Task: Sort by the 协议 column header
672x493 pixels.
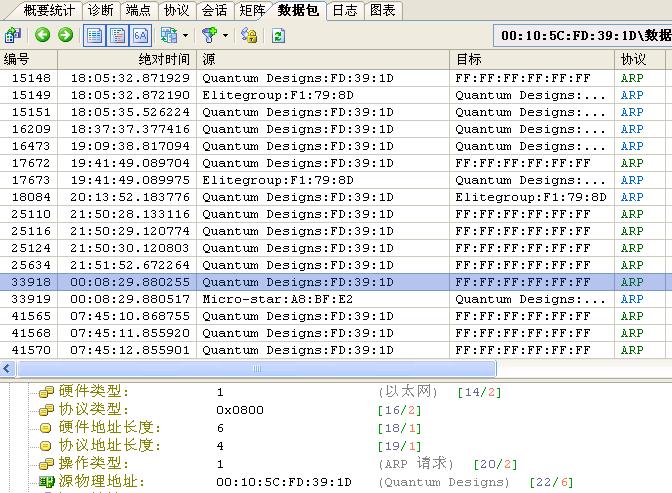Action: 633,60
